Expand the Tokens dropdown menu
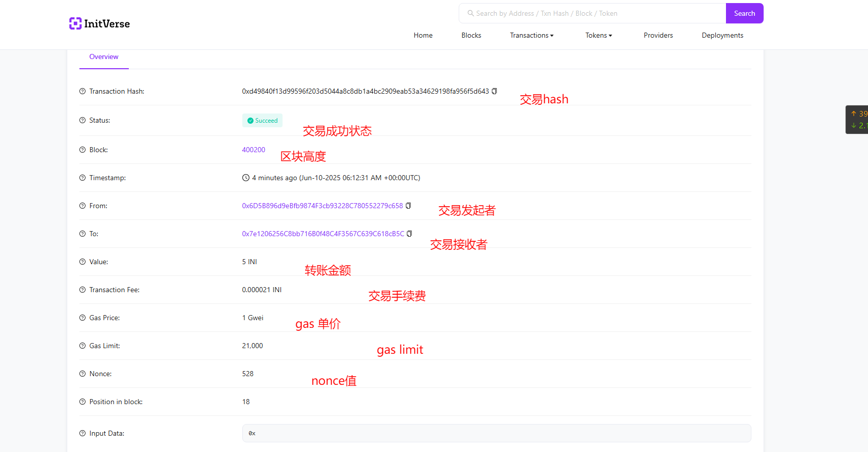The width and height of the screenshot is (868, 452). click(x=598, y=35)
